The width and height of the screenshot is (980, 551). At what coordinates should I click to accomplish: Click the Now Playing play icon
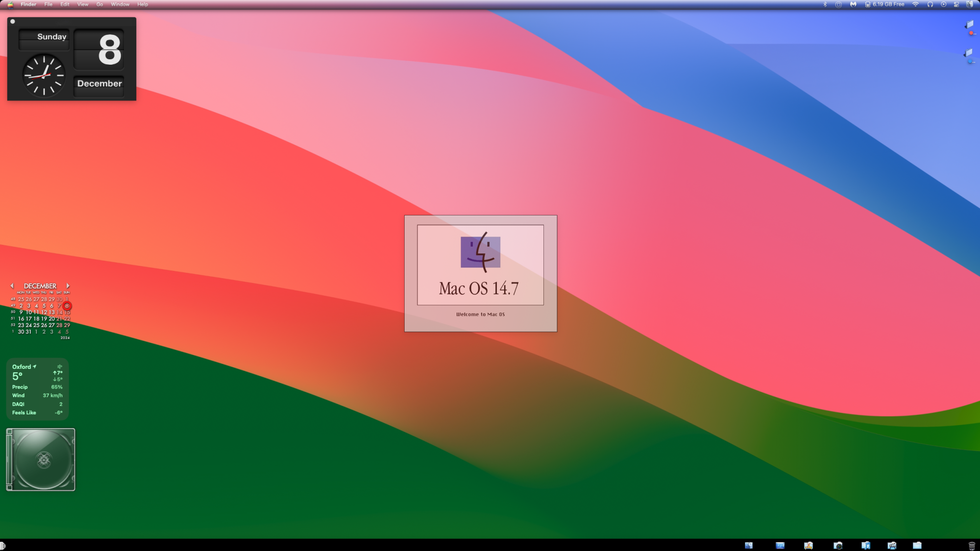pyautogui.click(x=944, y=4)
